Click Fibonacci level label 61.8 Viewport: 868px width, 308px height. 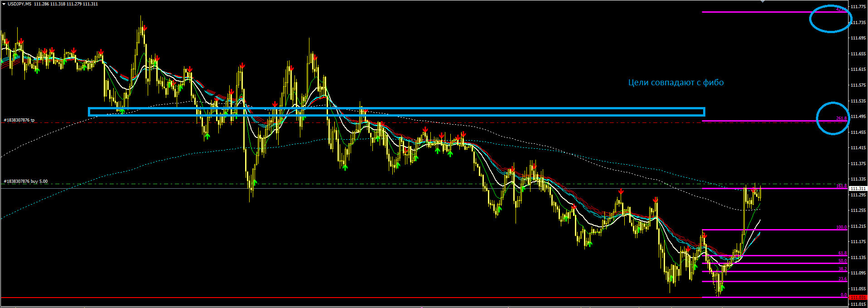(842, 253)
